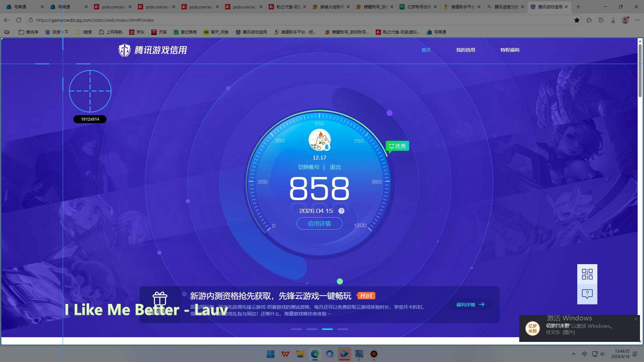Click the 信用详情 button below the score

point(319,223)
